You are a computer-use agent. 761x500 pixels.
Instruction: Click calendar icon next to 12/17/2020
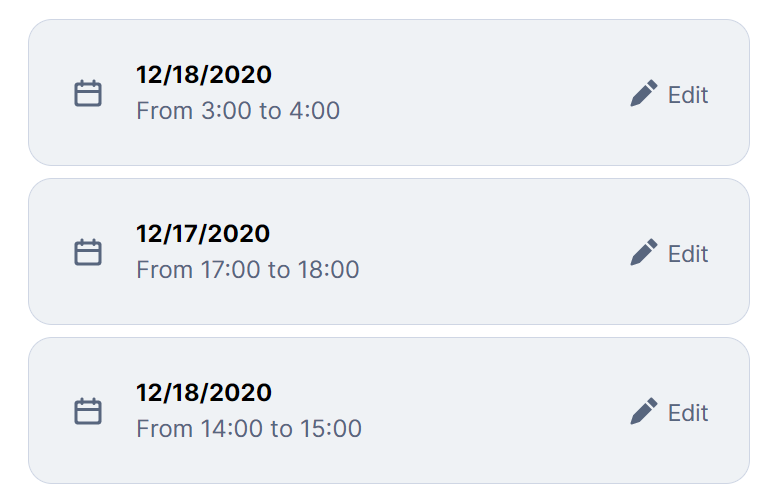coord(88,252)
